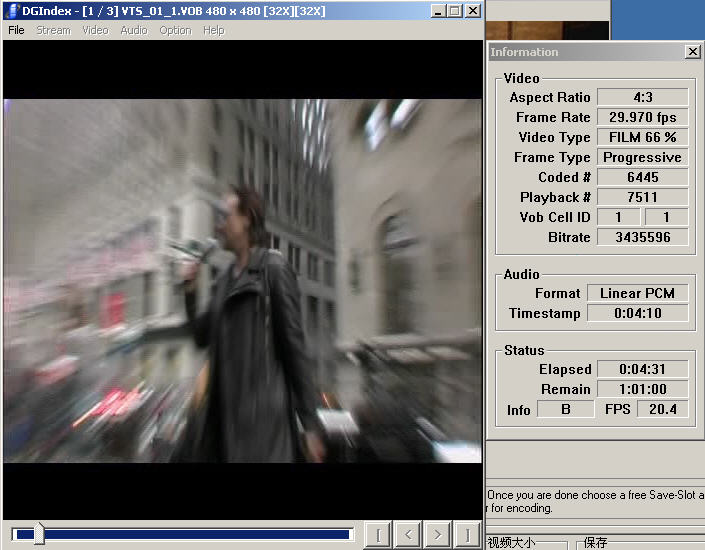Click the video preview frame
Screen dimensions: 705x550
(242, 280)
